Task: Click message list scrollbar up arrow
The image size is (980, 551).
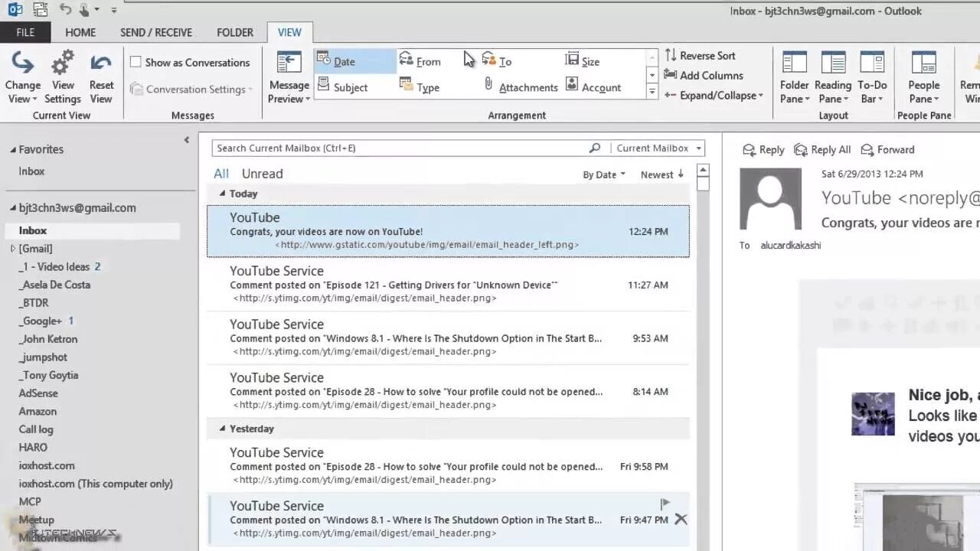Action: 703,170
